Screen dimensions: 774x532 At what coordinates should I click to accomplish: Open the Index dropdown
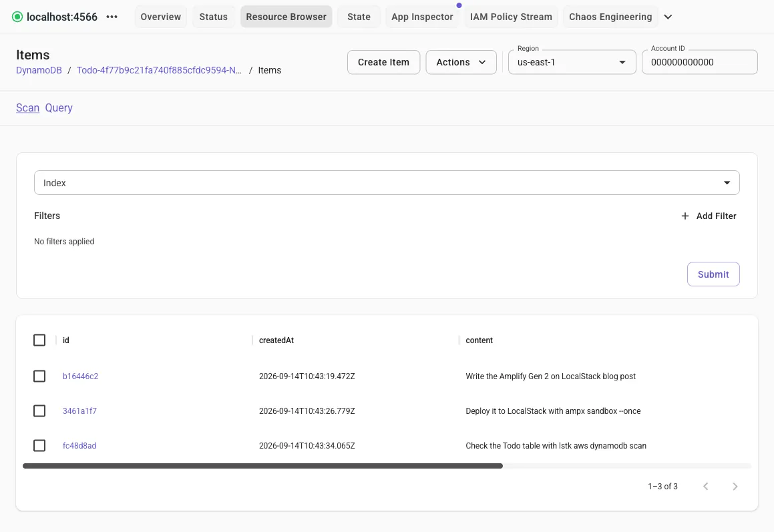tap(387, 183)
